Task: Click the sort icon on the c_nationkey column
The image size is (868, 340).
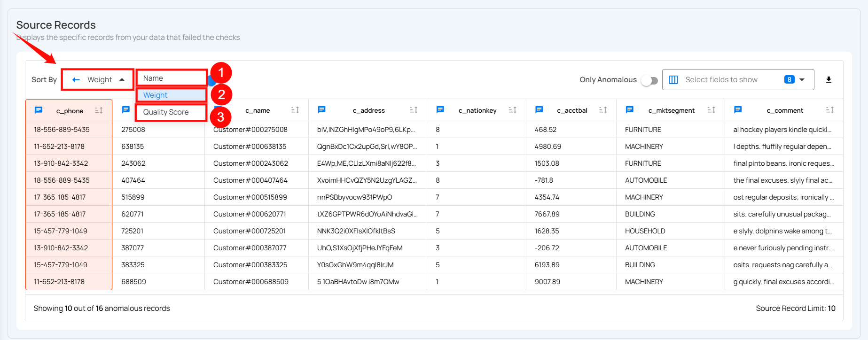Action: coord(513,110)
